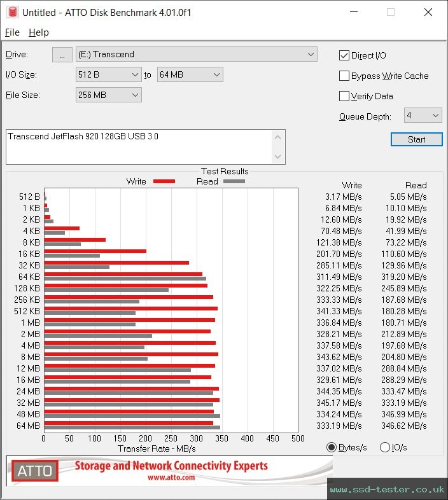This screenshot has width=448, height=500.
Task: Click the 70.48 MB/s write value
Action: coord(341,231)
